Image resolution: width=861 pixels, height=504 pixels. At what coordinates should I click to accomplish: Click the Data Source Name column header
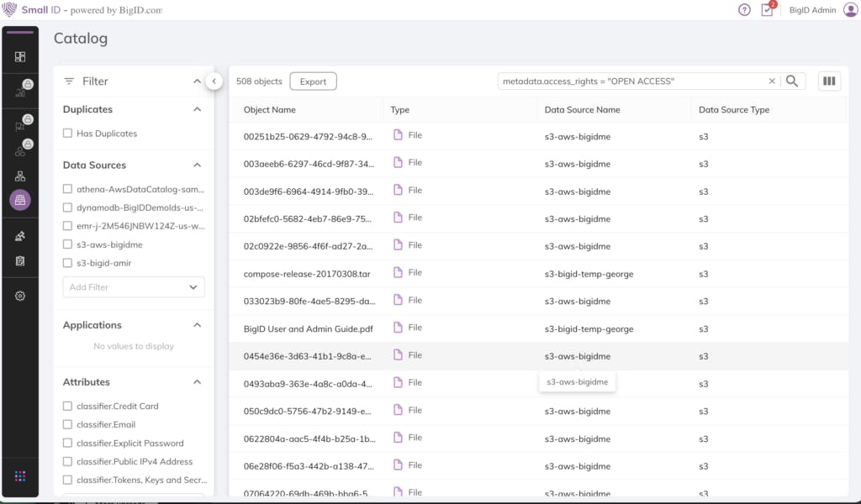[x=582, y=110]
